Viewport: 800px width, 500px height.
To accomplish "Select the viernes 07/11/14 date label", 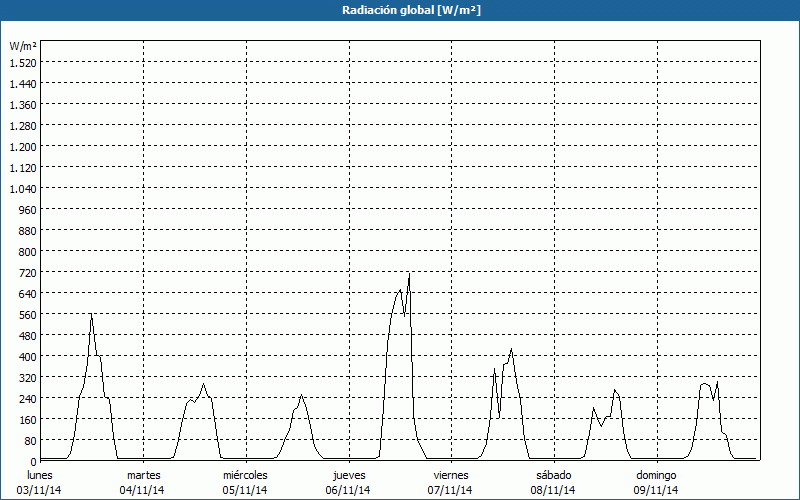I will (x=451, y=482).
